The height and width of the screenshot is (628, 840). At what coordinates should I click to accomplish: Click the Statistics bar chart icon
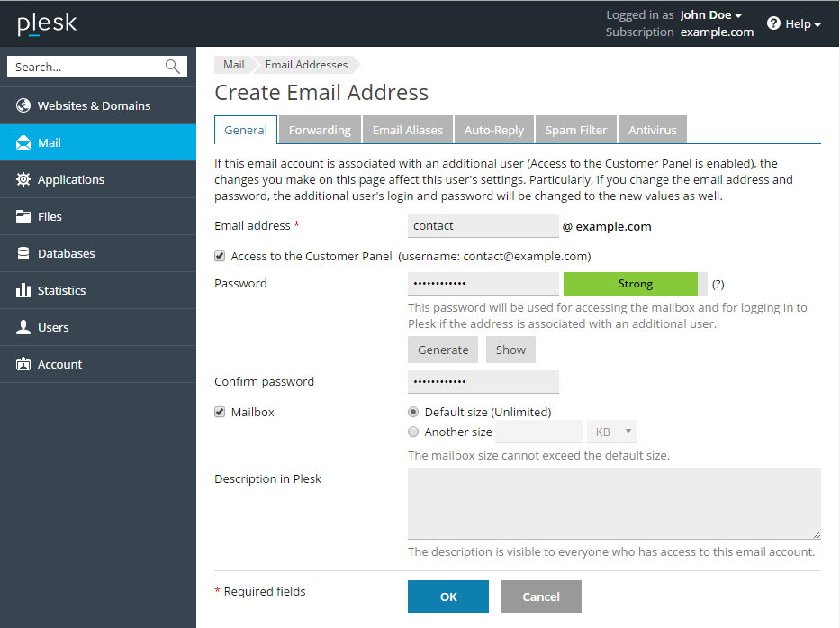coord(23,290)
